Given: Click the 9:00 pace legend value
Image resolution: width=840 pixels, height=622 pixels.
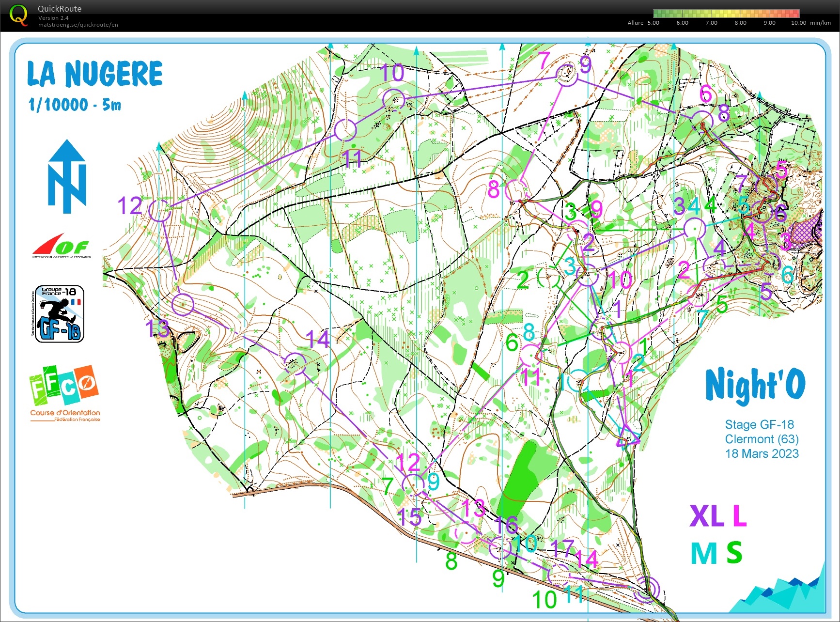Looking at the screenshot, I should coord(770,23).
